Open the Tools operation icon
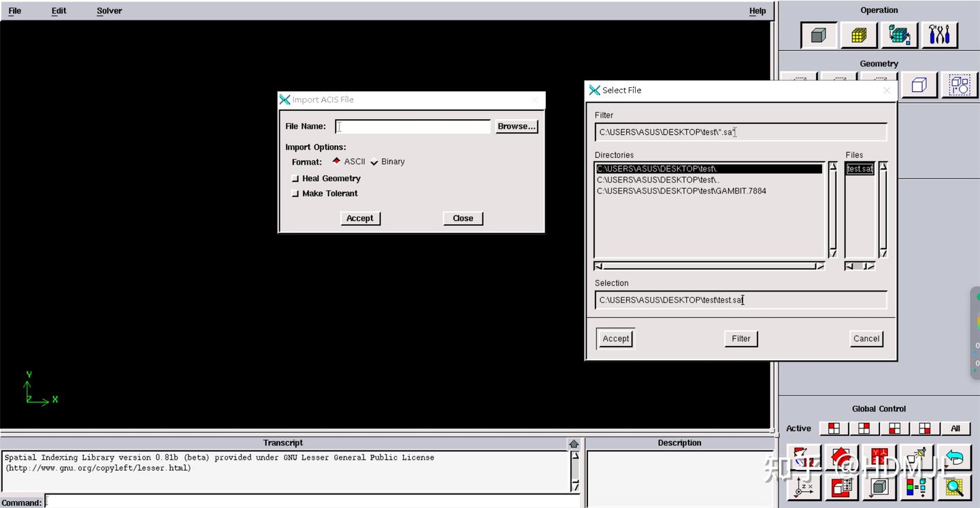This screenshot has height=508, width=980. tap(939, 35)
